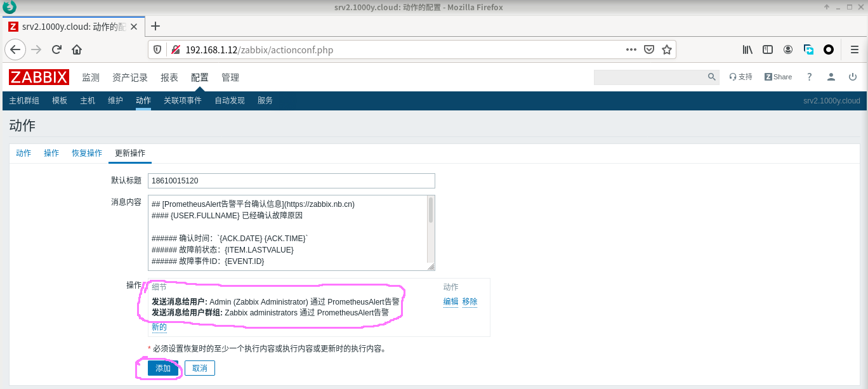
Task: Go to browser home page icon
Action: (77, 49)
